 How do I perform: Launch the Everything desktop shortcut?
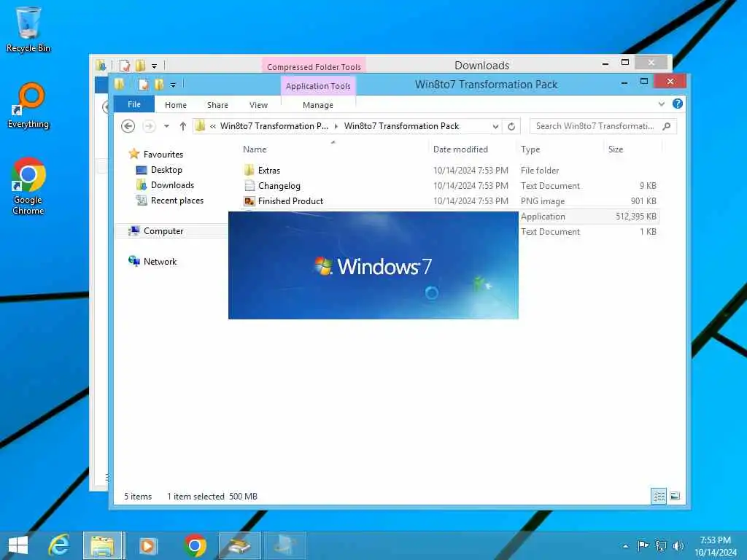pos(28,106)
